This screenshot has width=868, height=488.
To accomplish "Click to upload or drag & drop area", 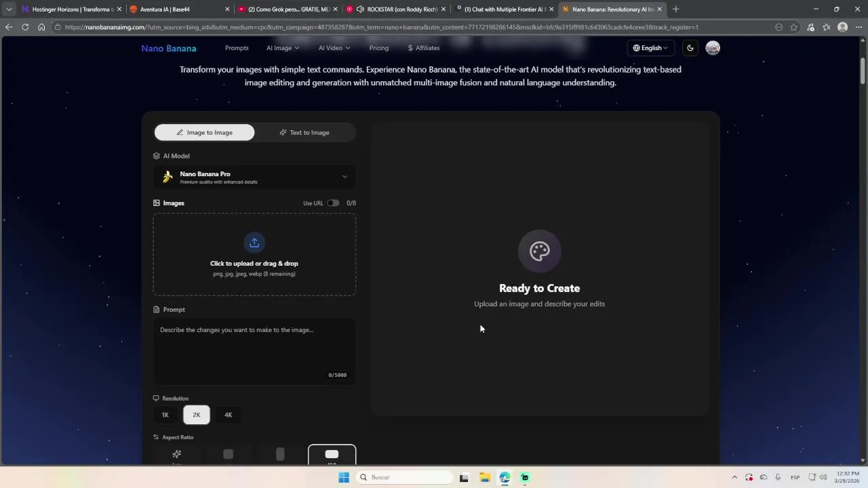I will [x=254, y=255].
